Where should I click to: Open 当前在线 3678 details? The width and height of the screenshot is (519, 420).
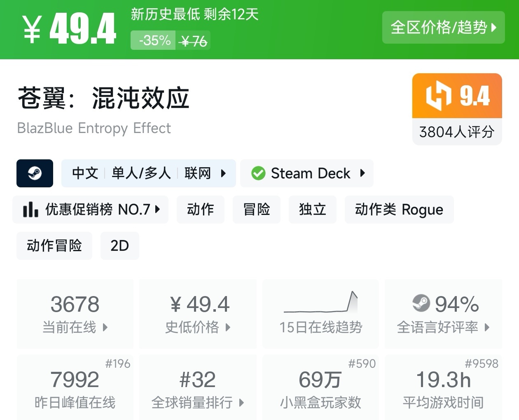75,314
